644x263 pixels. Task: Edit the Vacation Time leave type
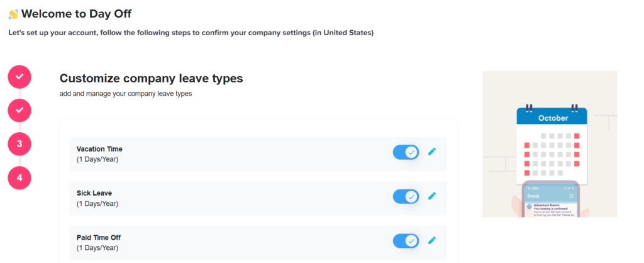[x=431, y=152]
